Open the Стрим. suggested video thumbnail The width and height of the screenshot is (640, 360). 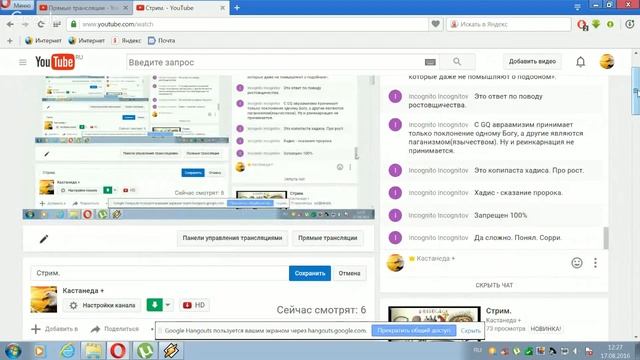(434, 324)
